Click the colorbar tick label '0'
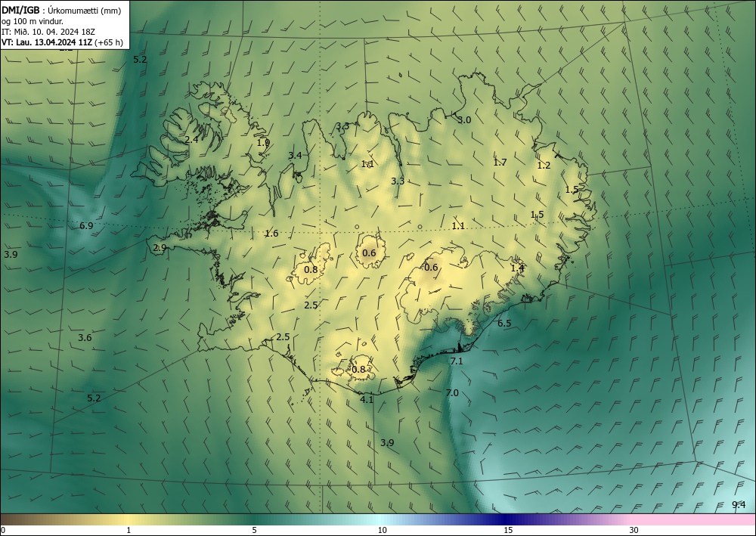This screenshot has height=536, width=756. [x=3, y=530]
